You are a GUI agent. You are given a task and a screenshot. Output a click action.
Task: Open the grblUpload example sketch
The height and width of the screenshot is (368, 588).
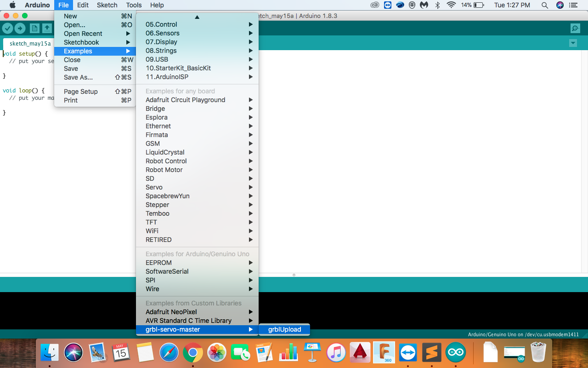284,329
